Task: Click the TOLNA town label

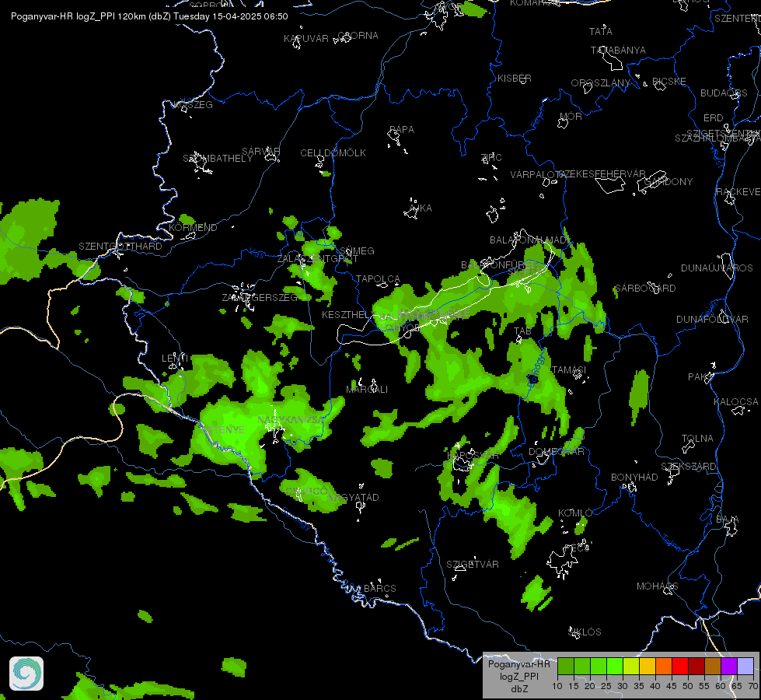Action: (x=697, y=438)
